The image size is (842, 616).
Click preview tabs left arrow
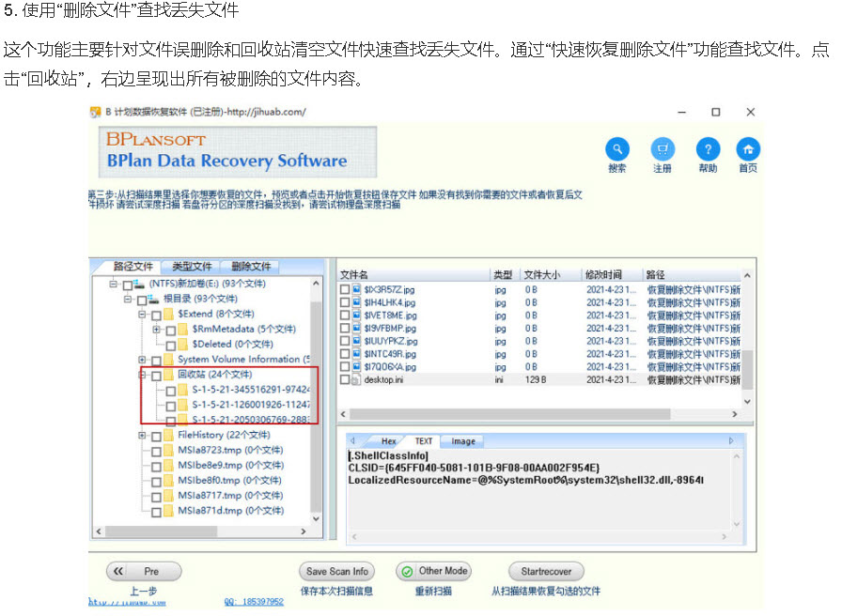352,440
